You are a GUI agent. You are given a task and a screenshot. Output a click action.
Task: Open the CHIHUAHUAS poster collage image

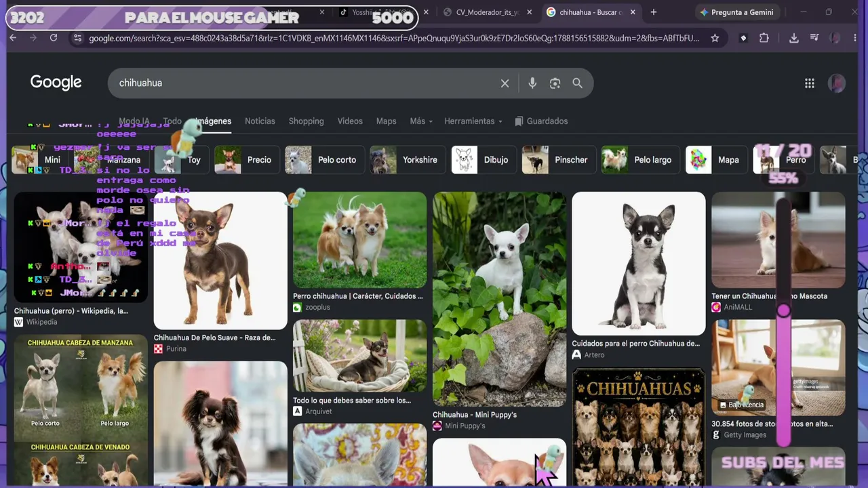click(639, 427)
